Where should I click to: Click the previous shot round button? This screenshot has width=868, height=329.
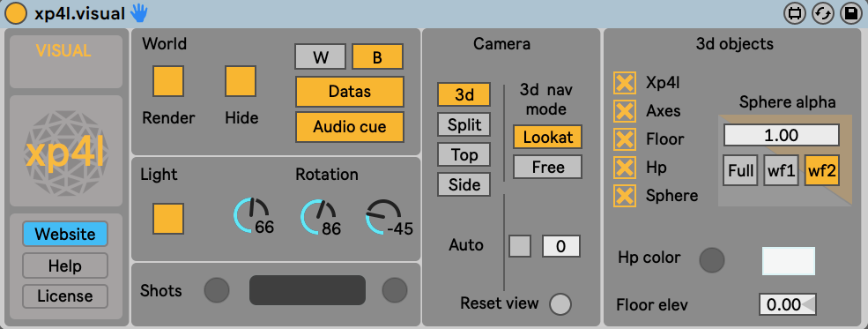point(217,290)
